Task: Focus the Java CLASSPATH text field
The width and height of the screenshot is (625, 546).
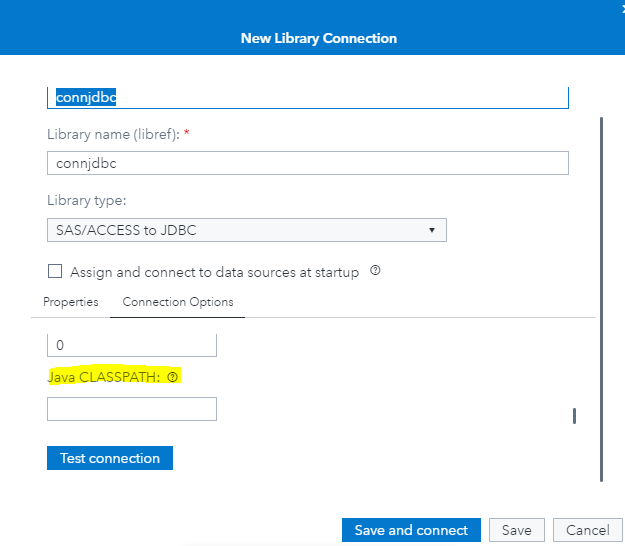Action: 132,409
